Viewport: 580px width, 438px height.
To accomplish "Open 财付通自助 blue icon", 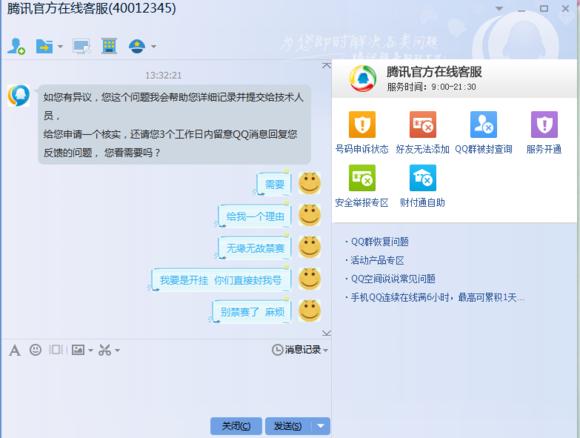I will point(423,178).
